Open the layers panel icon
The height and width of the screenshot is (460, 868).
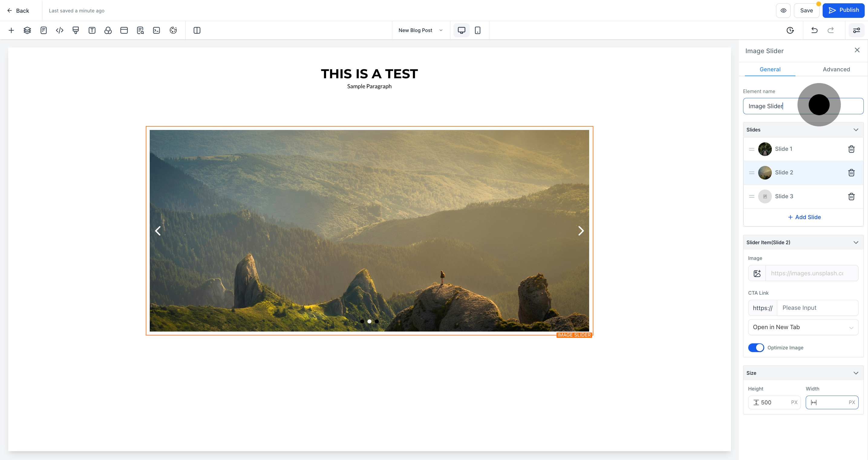(x=27, y=30)
